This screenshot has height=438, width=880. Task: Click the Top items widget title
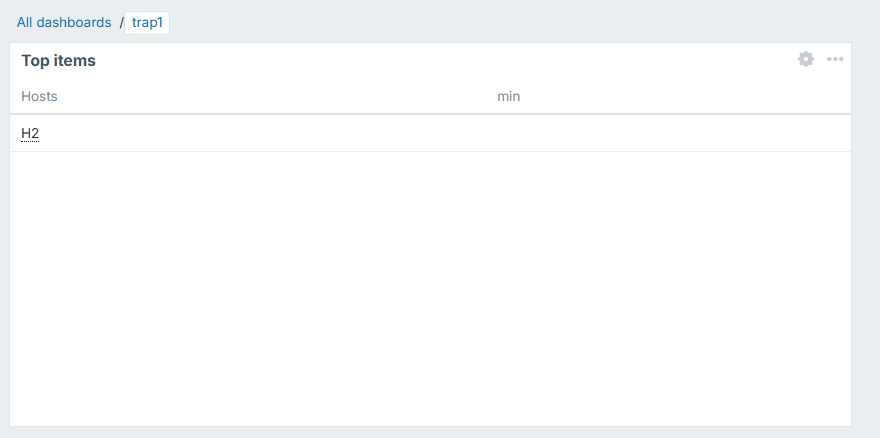point(58,60)
